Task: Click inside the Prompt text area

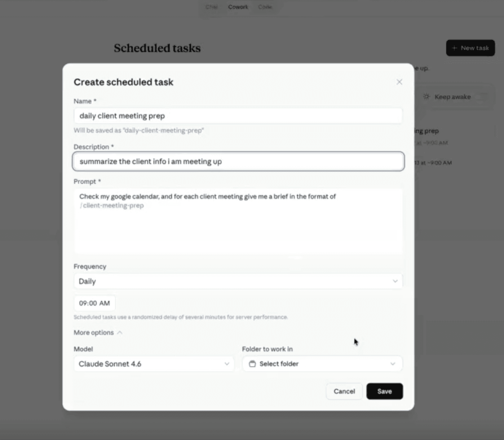Action: tap(238, 220)
